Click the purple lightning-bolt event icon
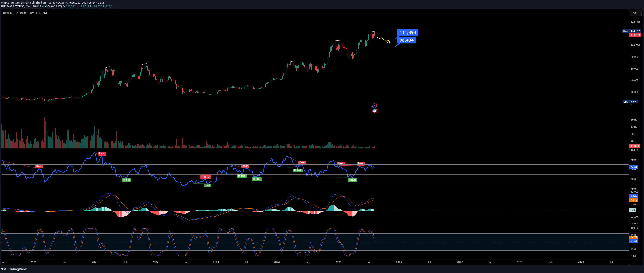 [374, 106]
